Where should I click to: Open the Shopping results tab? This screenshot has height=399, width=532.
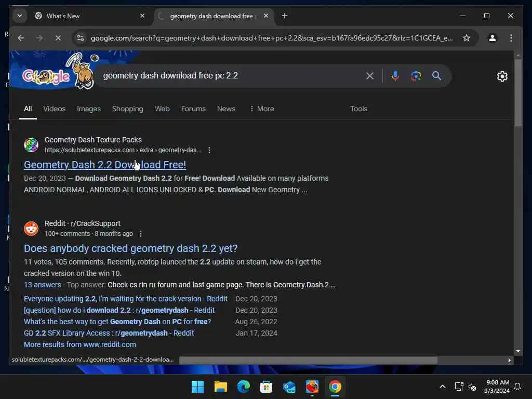[x=128, y=109]
